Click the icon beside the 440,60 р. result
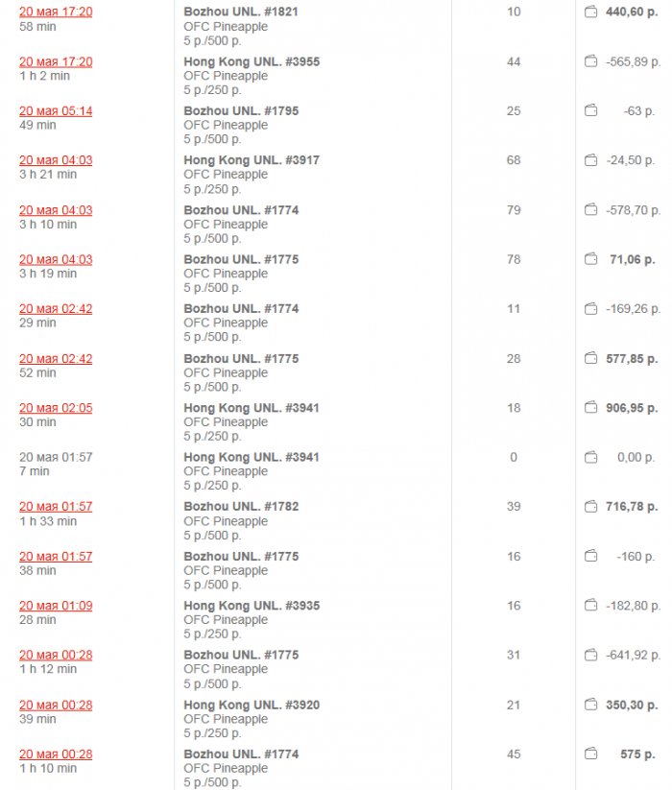The height and width of the screenshot is (790, 672). tap(590, 12)
